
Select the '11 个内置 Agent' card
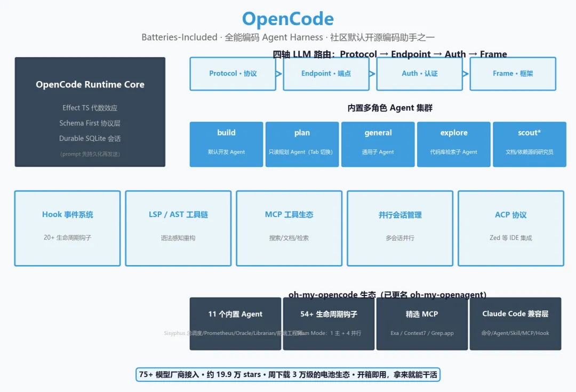click(x=236, y=324)
